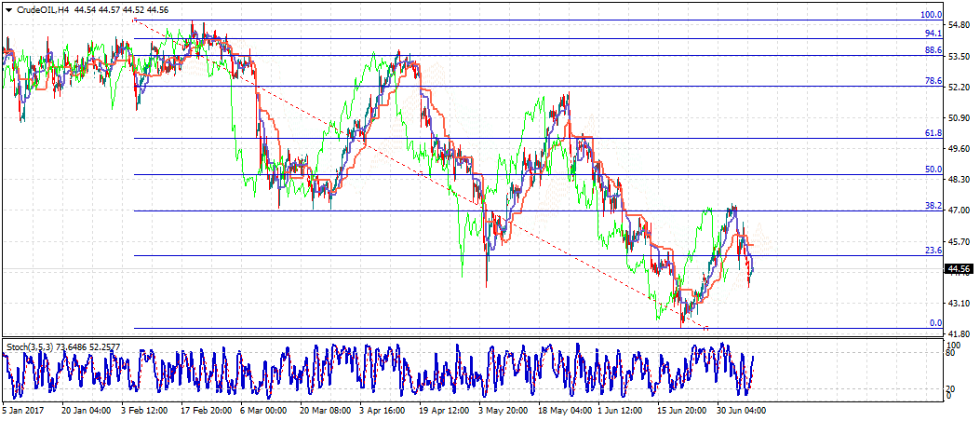The height and width of the screenshot is (421, 980).
Task: Select the 88.6 Fibonacci retracement label
Action: [933, 50]
